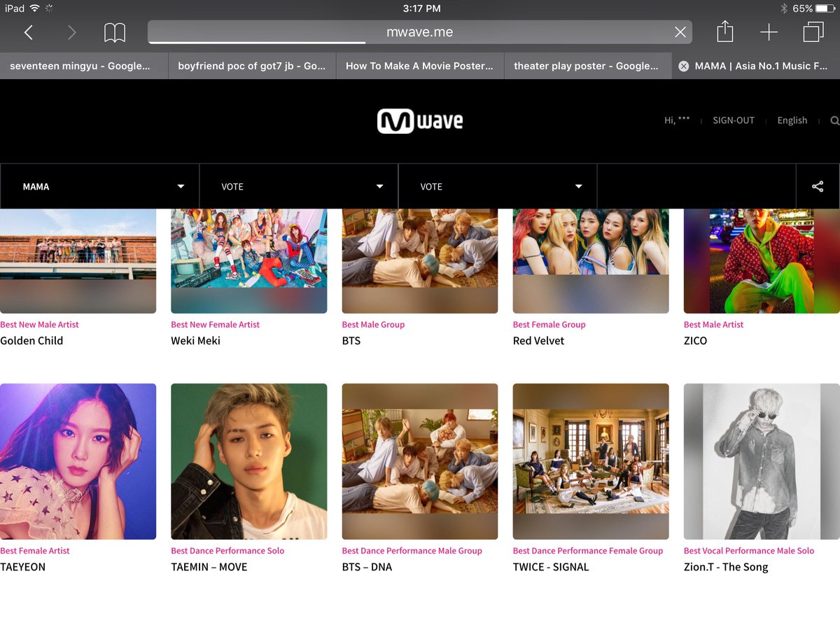The image size is (840, 630).
Task: Click the BTS – DNA title
Action: click(367, 567)
